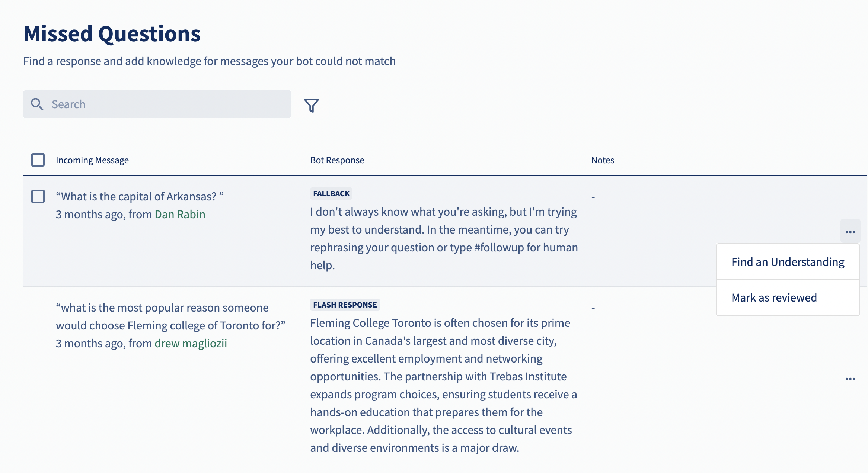The width and height of the screenshot is (868, 473).
Task: Open the drew magliozii contact link
Action: 191,343
